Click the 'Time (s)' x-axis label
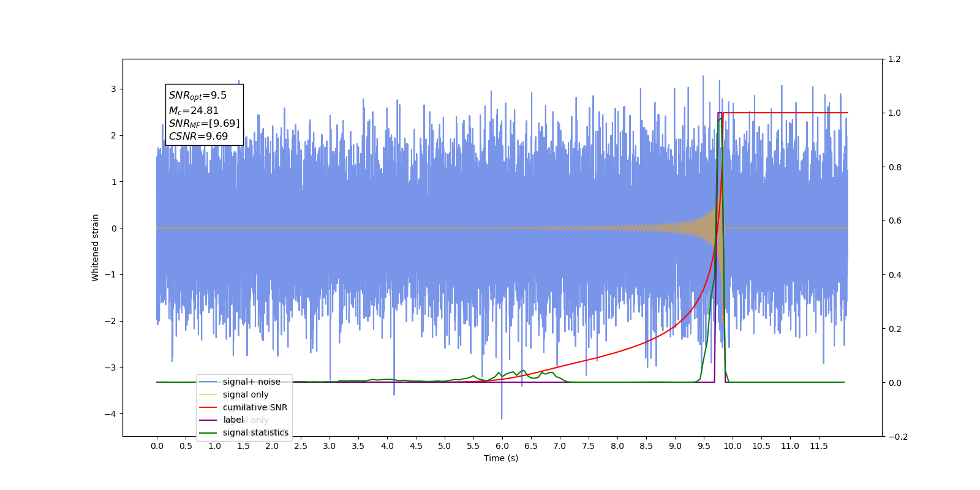 click(x=501, y=458)
